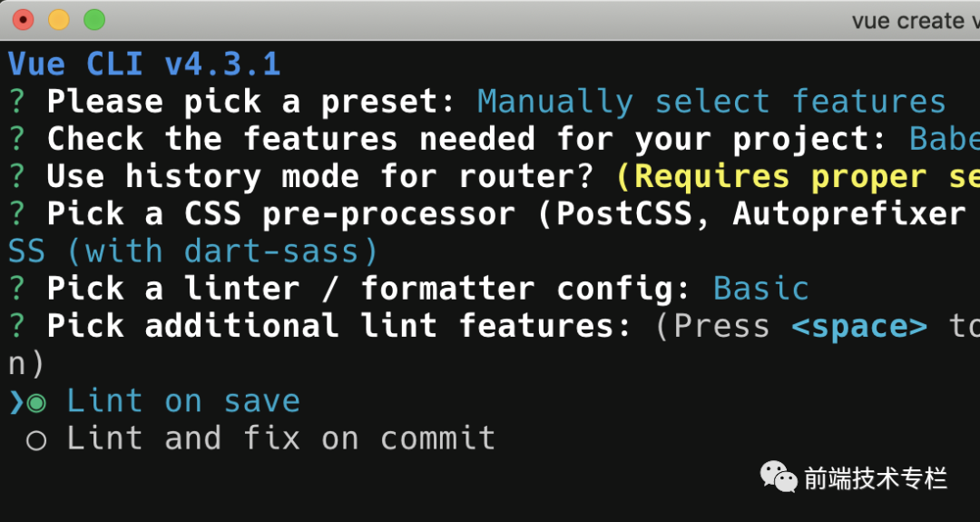Viewport: 980px width, 522px height.
Task: Click the WeChat logo watermark icon
Action: [x=779, y=477]
